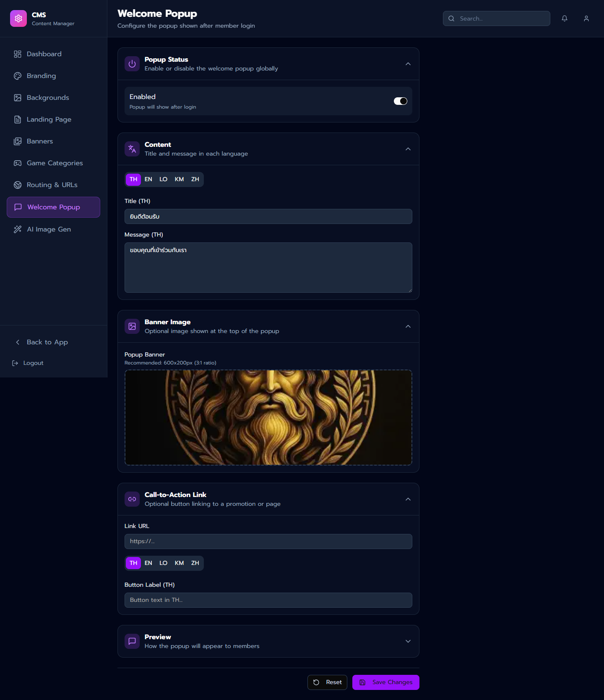The image size is (604, 700).
Task: Collapse the Call-to-Action Link section
Action: 408,499
